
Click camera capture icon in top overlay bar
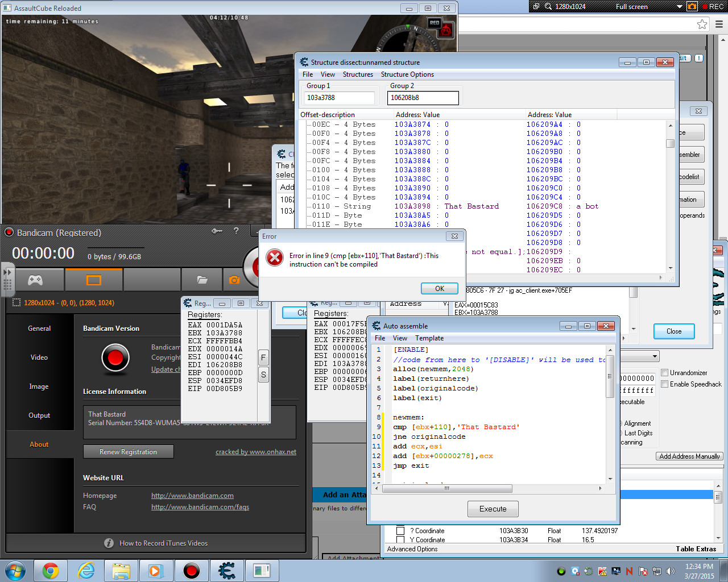[692, 6]
